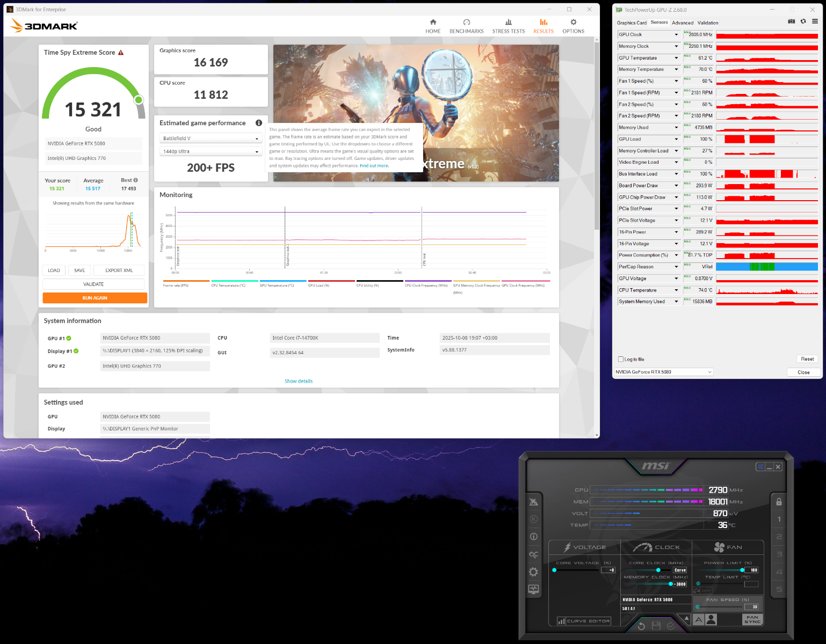
Task: Open Stress Tests in 3DMark
Action: 509,26
